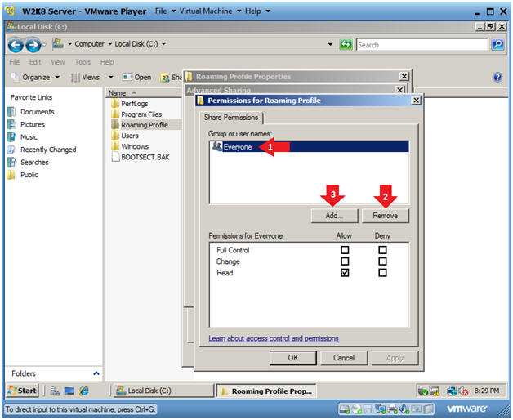Click the Open toolbar button
513x420 pixels.
136,78
